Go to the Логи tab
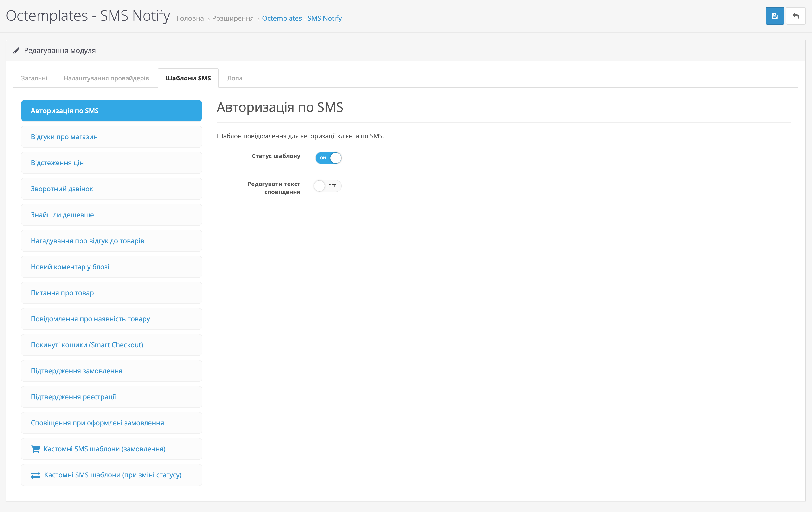 234,78
